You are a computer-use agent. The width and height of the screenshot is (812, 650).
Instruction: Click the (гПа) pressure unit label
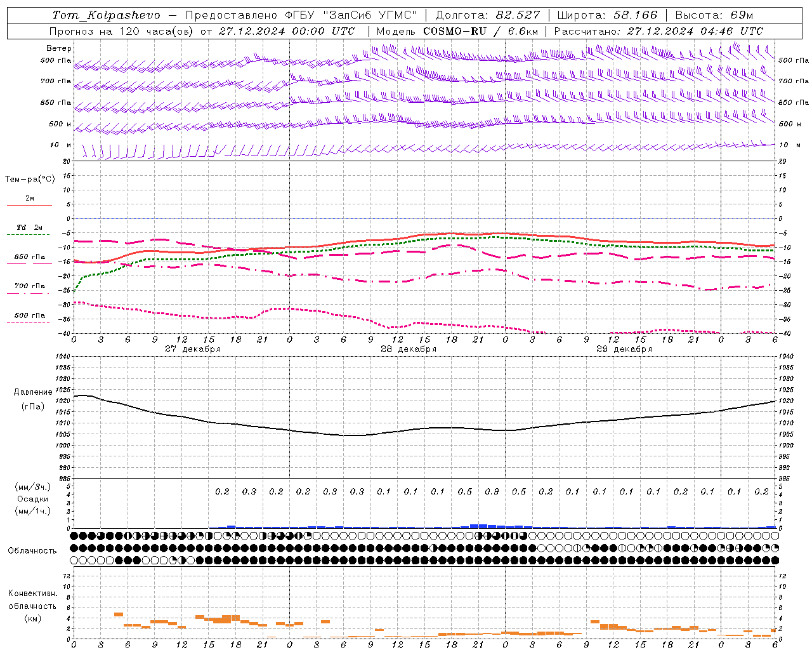[33, 407]
